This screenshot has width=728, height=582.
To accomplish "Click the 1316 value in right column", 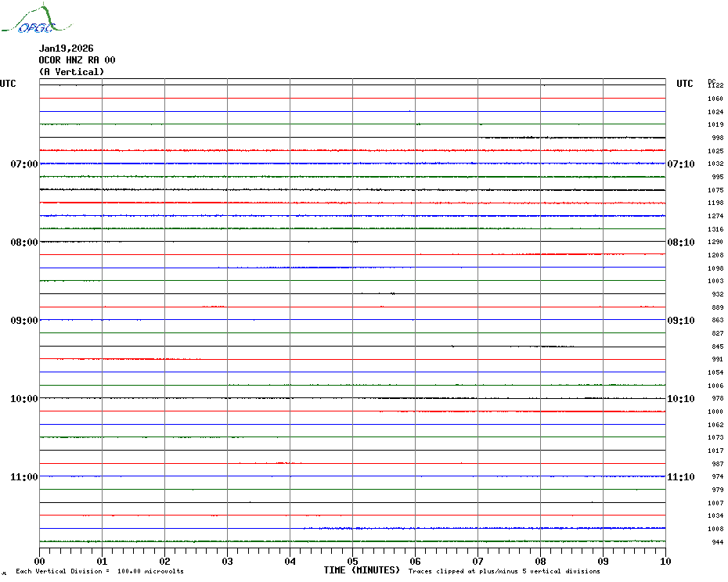I will coord(715,229).
